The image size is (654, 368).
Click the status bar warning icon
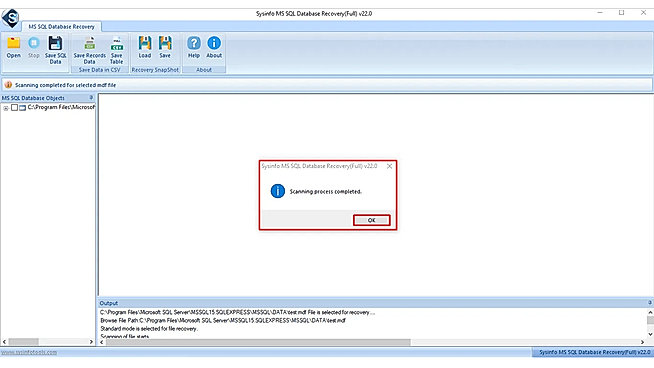(8, 85)
